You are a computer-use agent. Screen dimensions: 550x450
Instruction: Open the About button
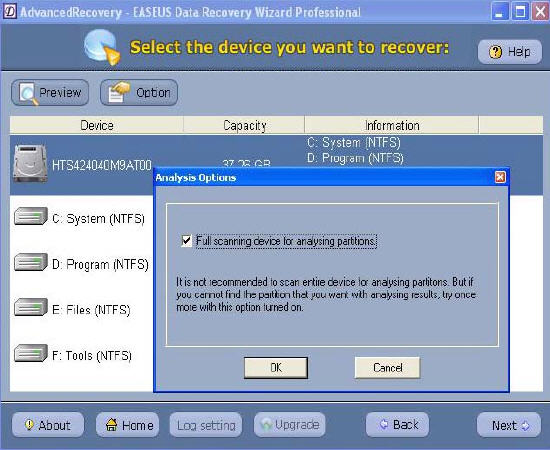(48, 425)
